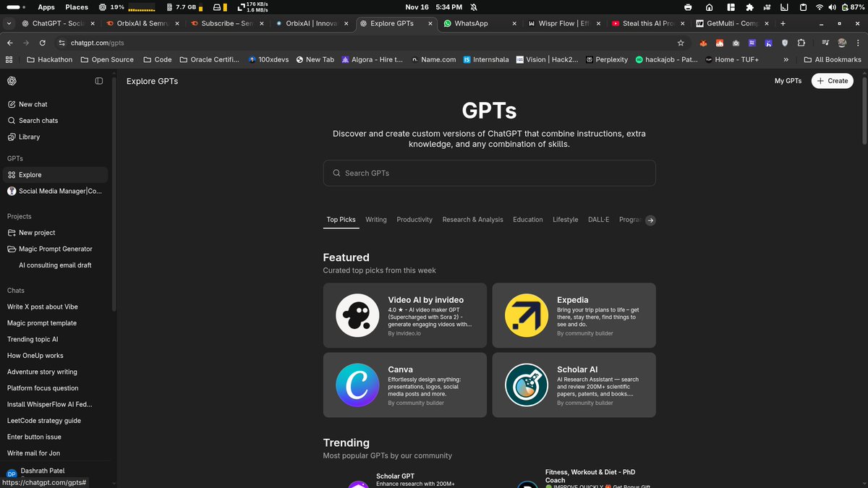The width and height of the screenshot is (868, 488).
Task: Open the Canva featured GPT card
Action: pos(405,385)
